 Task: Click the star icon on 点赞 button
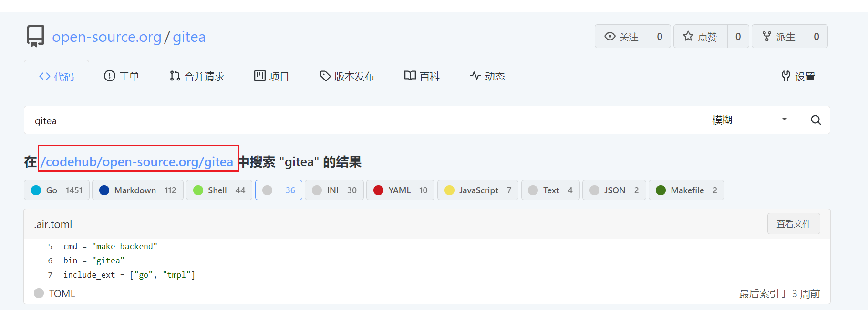pyautogui.click(x=688, y=36)
